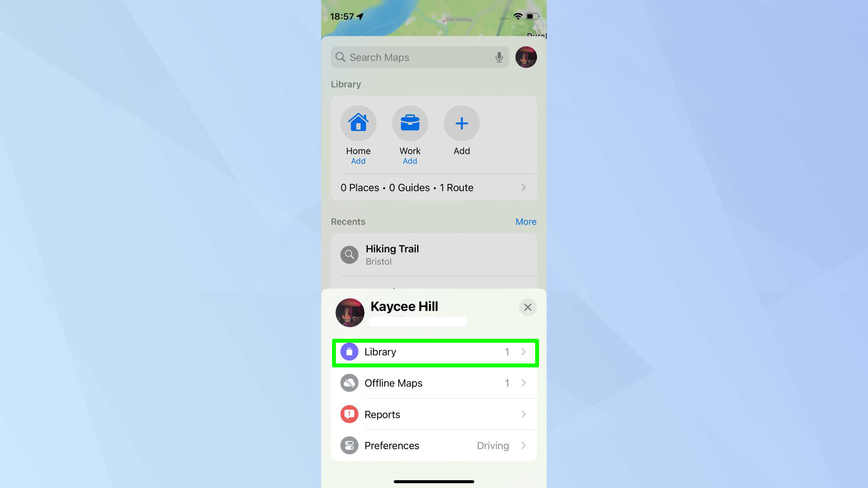Tap More under Recents section
The height and width of the screenshot is (488, 868).
525,222
